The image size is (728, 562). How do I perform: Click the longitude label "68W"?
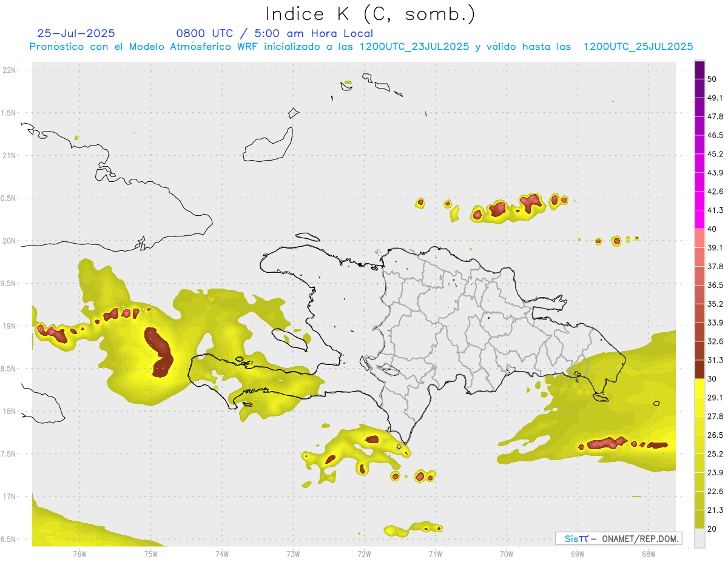(x=649, y=554)
